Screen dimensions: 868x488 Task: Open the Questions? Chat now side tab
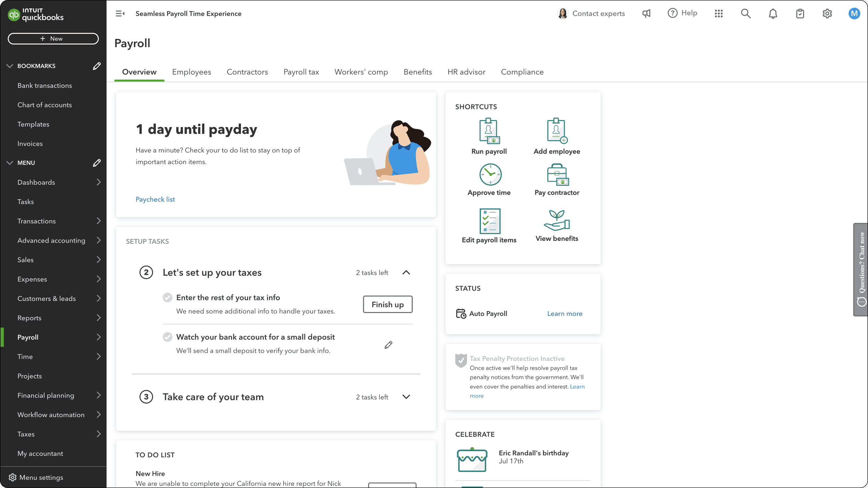click(x=861, y=269)
